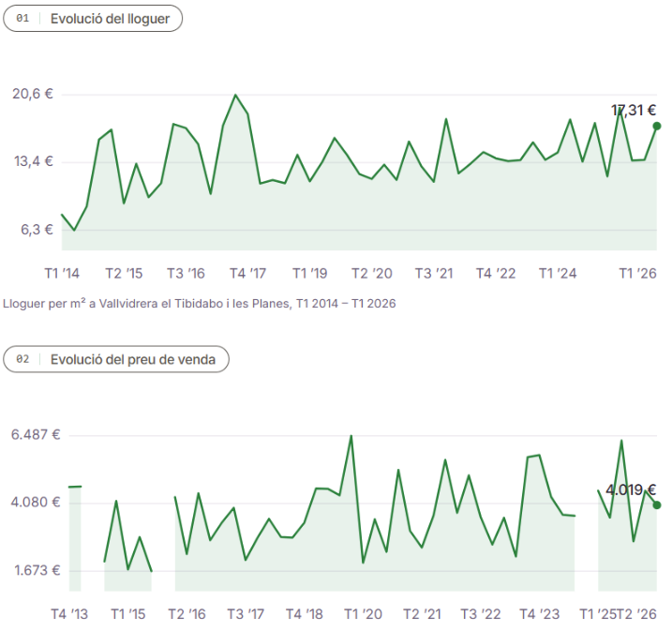Click the T4 '23 axis label on sale chart

[540, 614]
